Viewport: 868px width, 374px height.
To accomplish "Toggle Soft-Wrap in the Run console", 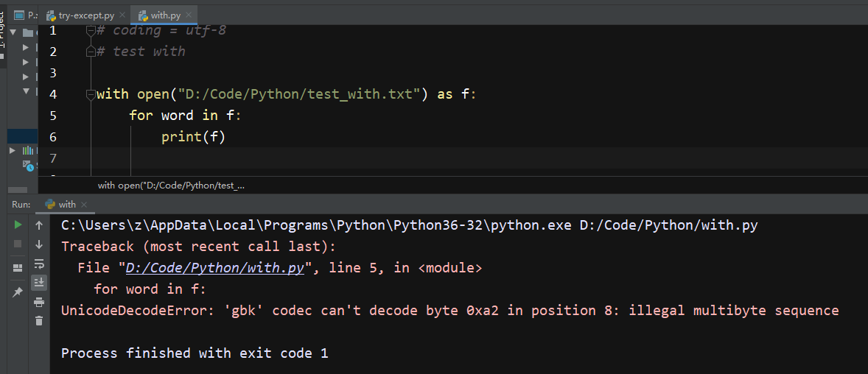I will tap(39, 264).
